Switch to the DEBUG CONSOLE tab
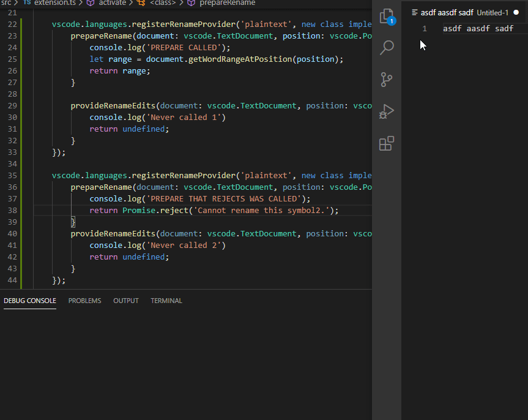The width and height of the screenshot is (528, 420). 30,301
